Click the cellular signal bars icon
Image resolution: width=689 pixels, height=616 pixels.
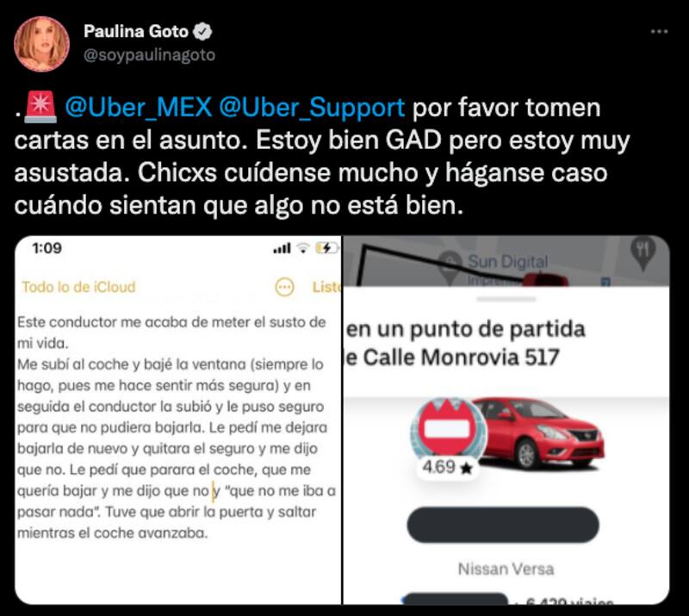[x=282, y=248]
